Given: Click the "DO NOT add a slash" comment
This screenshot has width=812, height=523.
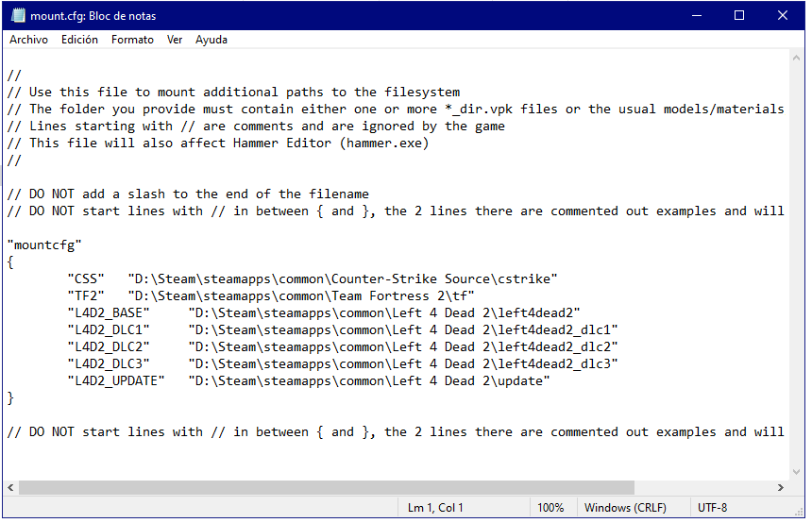Looking at the screenshot, I should 188,194.
